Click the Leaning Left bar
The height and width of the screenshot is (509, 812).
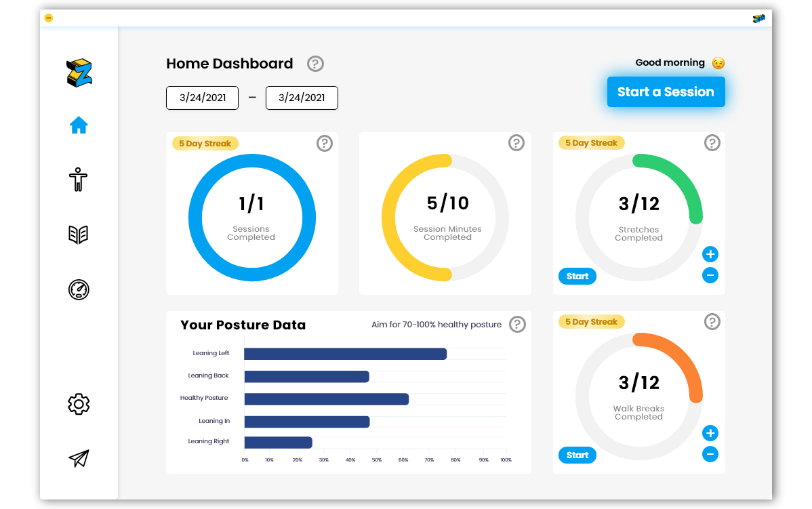346,354
